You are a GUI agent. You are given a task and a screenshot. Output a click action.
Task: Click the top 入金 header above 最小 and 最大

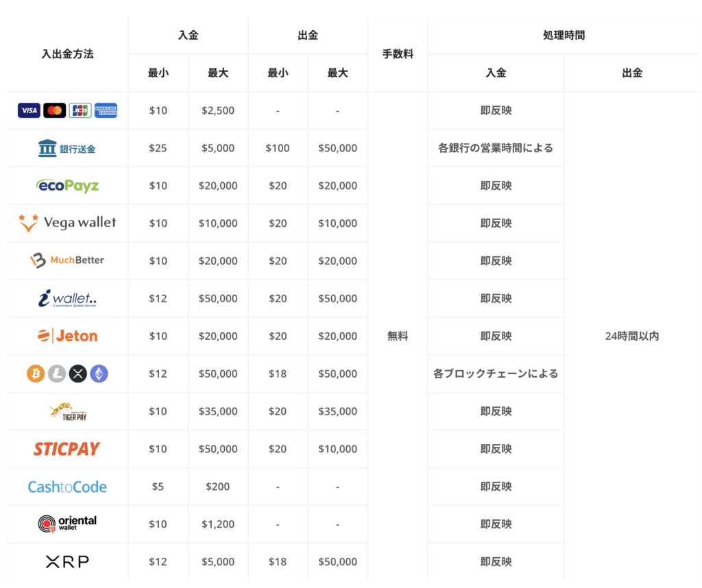point(188,36)
